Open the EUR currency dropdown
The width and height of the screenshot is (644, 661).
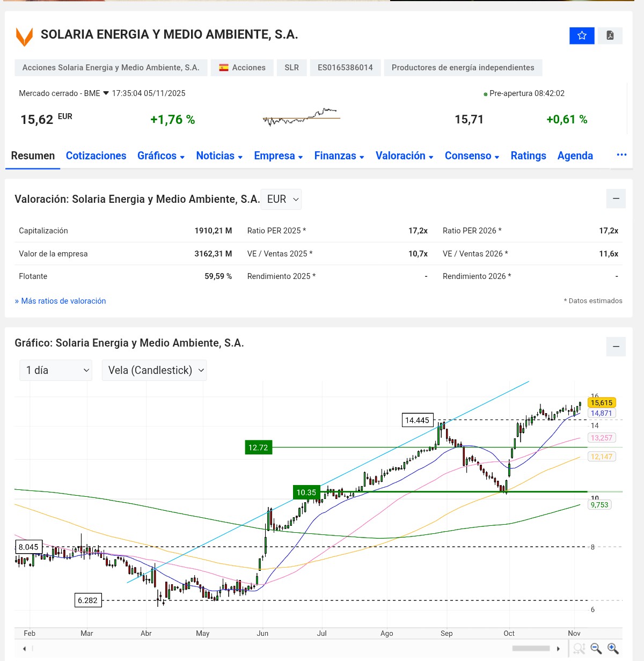pos(281,199)
